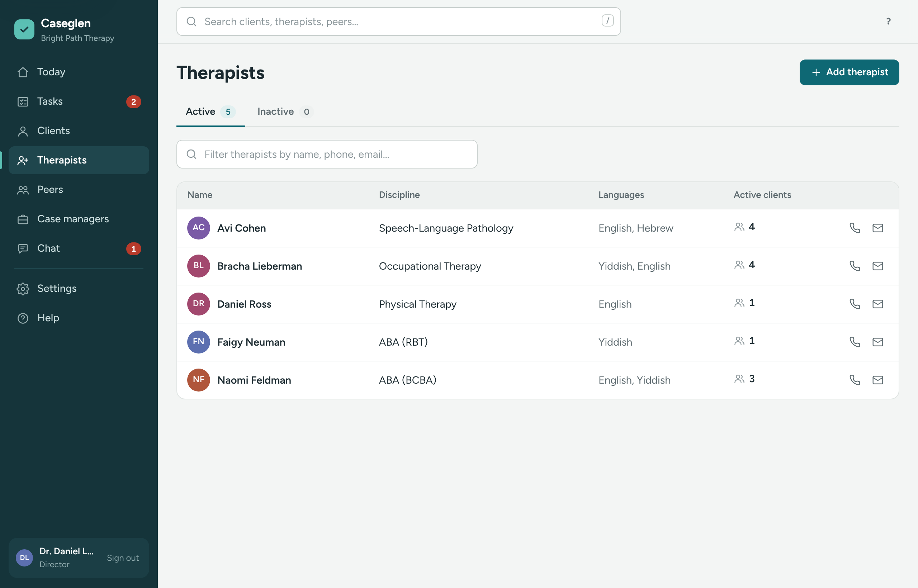Open Chat in the sidebar
918x588 pixels.
(79, 248)
